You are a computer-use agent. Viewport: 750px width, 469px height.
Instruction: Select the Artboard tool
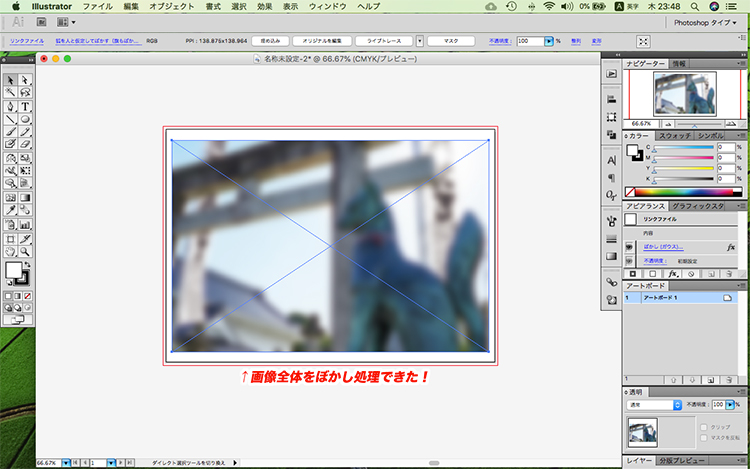coord(11,239)
